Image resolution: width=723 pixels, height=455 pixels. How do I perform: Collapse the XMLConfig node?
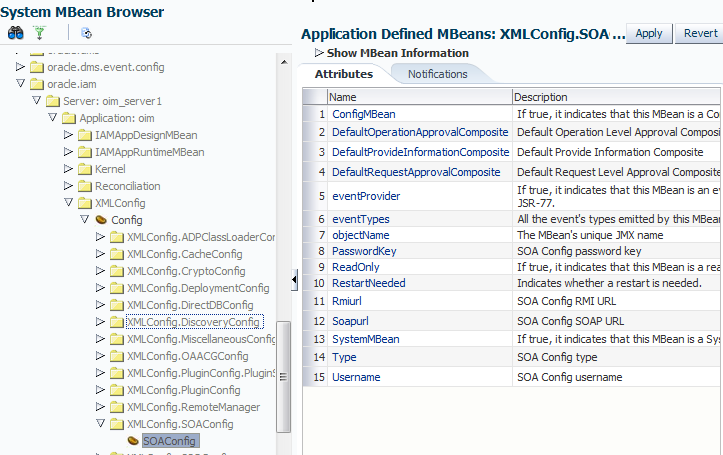(x=69, y=202)
